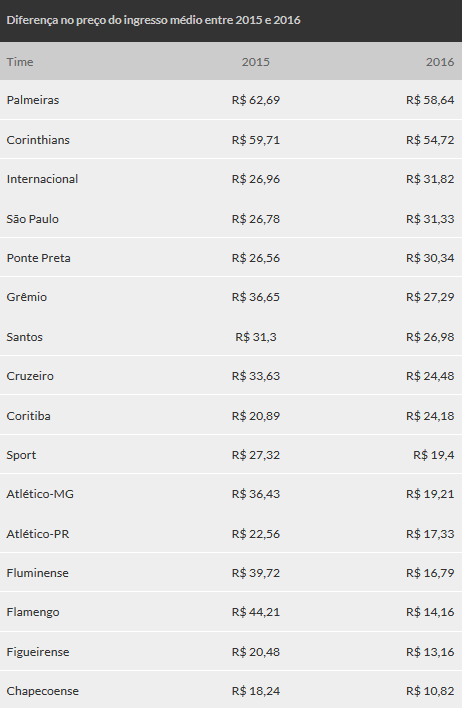Click the Atlético-MG team name
Screen dimensions: 463x708
pos(40,494)
